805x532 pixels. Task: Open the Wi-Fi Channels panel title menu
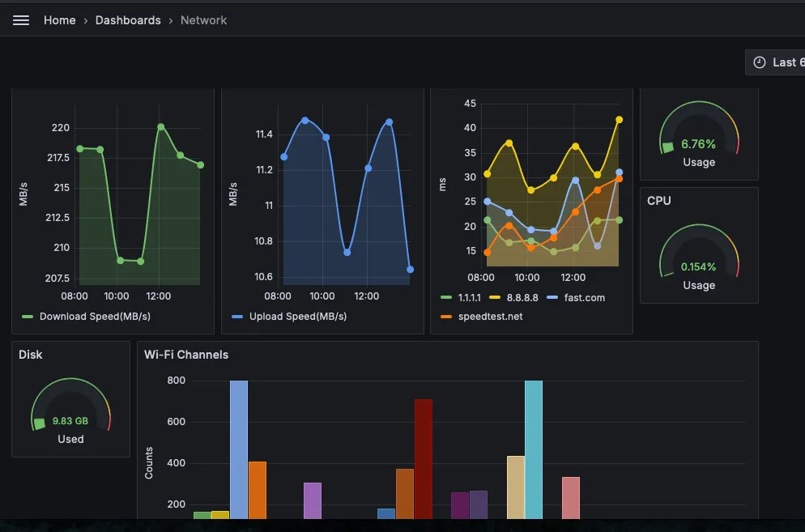(x=185, y=355)
